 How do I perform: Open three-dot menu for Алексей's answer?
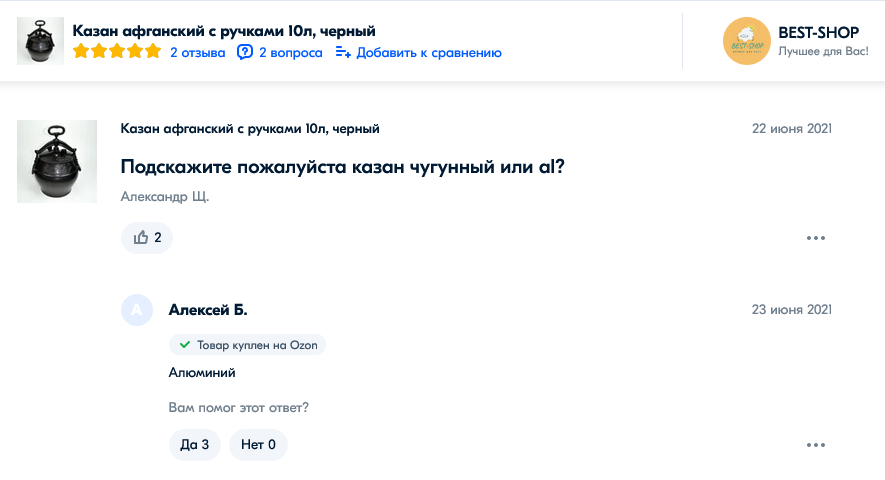coord(816,445)
